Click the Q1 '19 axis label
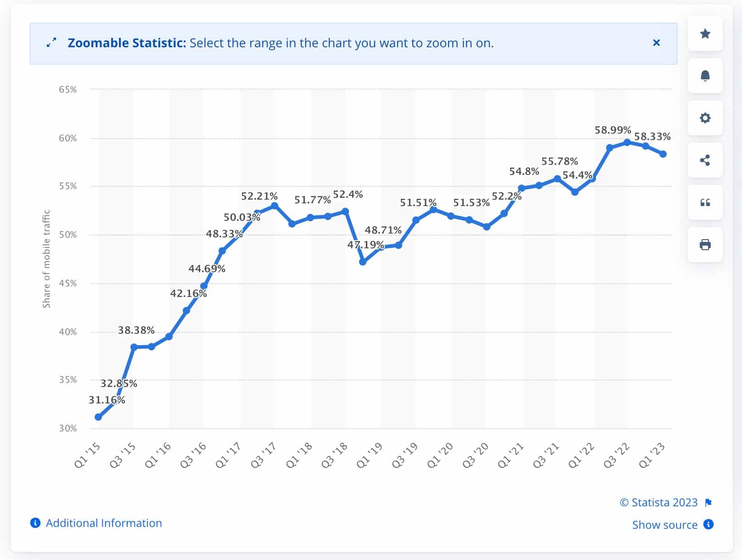The height and width of the screenshot is (560, 742). click(370, 455)
